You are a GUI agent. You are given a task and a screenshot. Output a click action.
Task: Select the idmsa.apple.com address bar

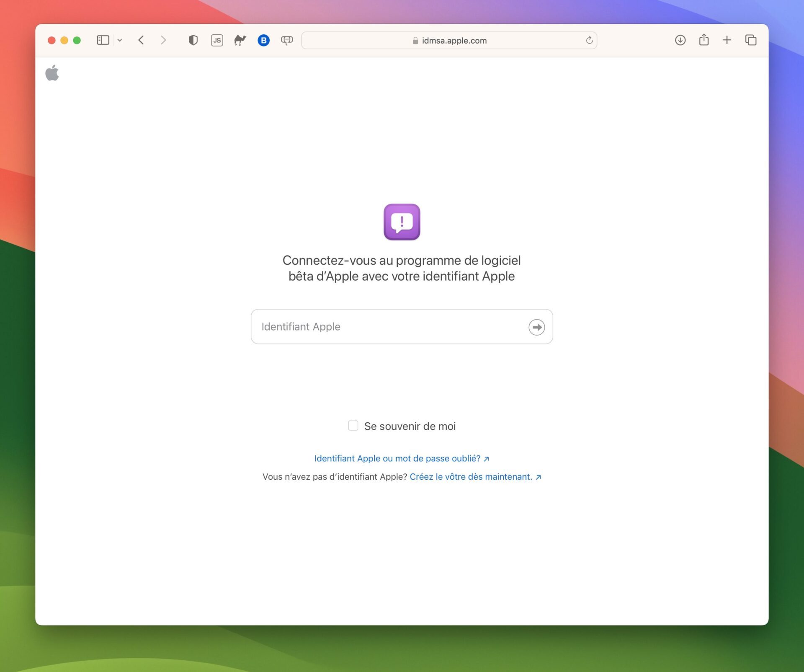pos(449,40)
